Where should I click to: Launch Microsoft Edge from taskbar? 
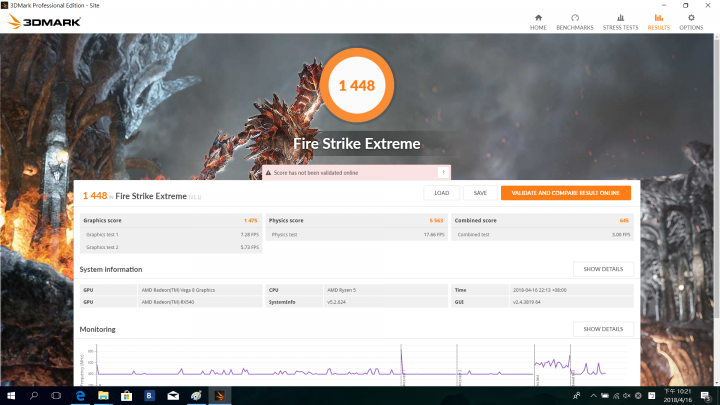click(x=80, y=396)
